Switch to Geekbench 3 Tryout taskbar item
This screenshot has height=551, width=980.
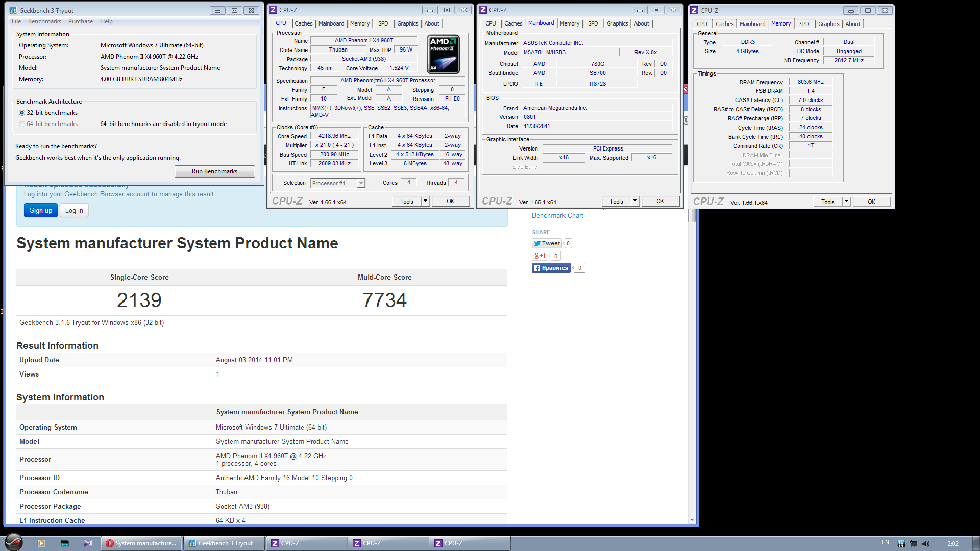[225, 543]
